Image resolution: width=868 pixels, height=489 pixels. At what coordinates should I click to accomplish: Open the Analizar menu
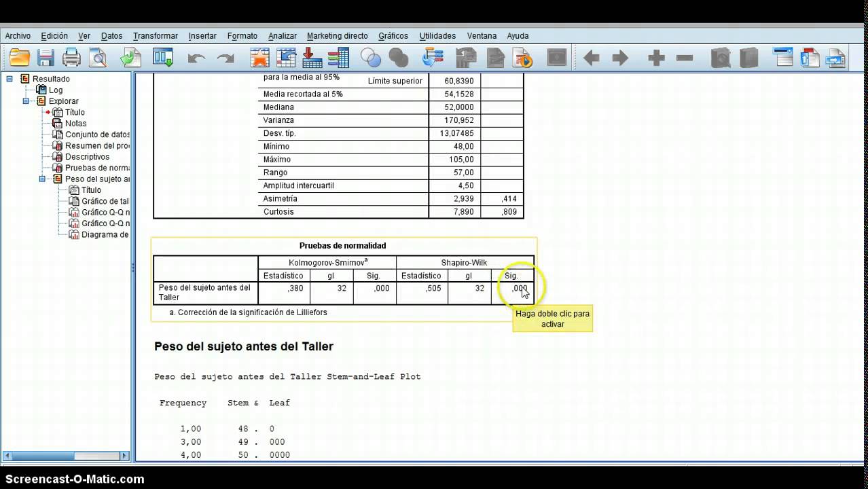pyautogui.click(x=283, y=36)
